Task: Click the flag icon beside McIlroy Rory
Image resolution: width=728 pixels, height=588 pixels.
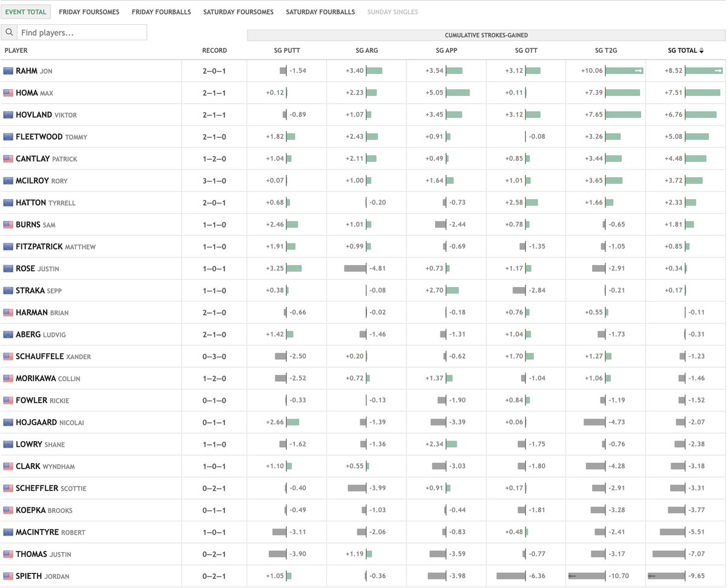Action: click(x=8, y=180)
